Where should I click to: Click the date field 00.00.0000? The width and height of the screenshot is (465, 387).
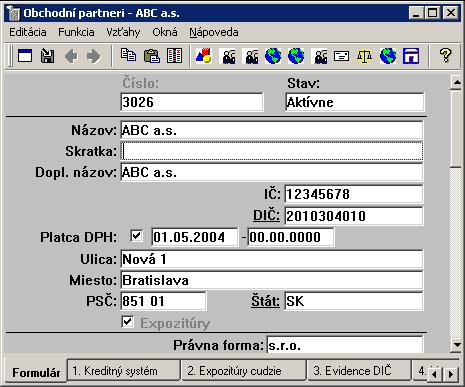coord(291,237)
